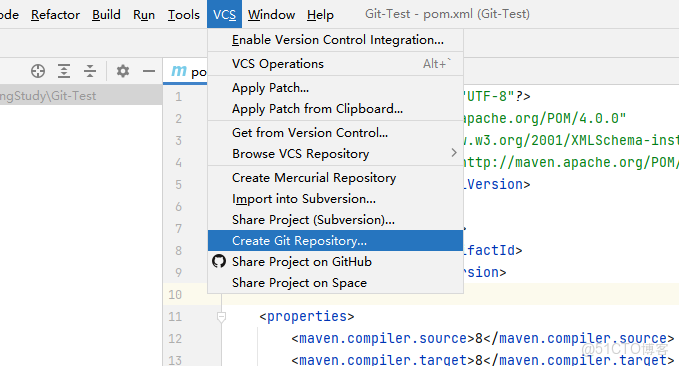Expand Browse VCS Repository submenu arrow
The width and height of the screenshot is (679, 366).
(x=453, y=152)
